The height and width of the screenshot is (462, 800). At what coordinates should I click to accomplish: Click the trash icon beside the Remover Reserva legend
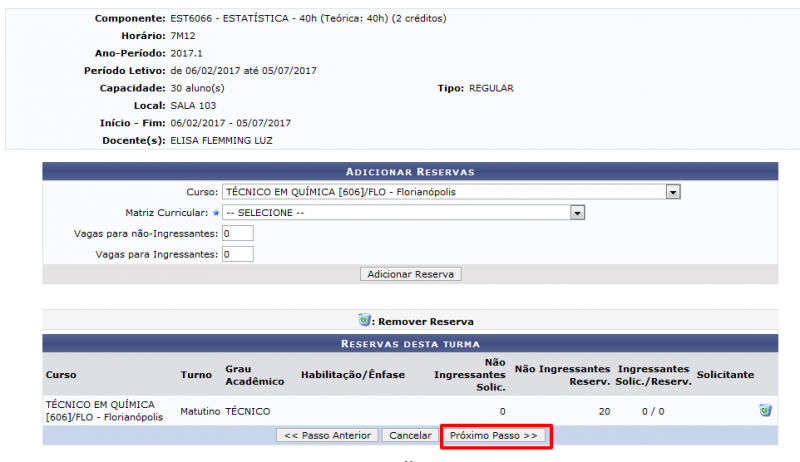(364, 321)
